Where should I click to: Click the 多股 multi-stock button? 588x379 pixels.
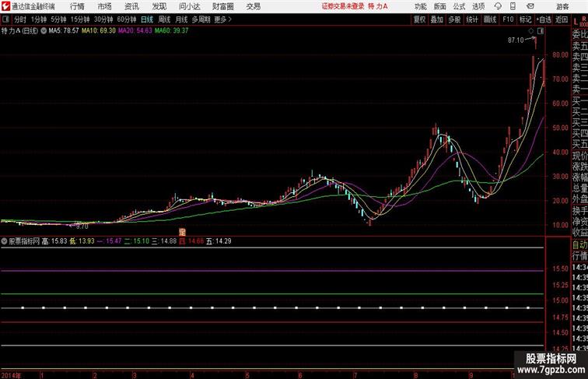pos(454,19)
